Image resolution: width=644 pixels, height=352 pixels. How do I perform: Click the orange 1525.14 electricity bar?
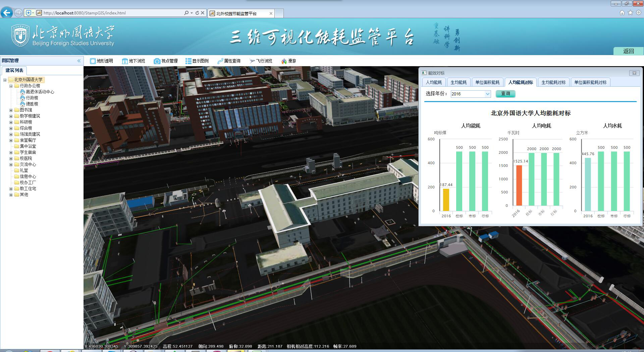[519, 185]
